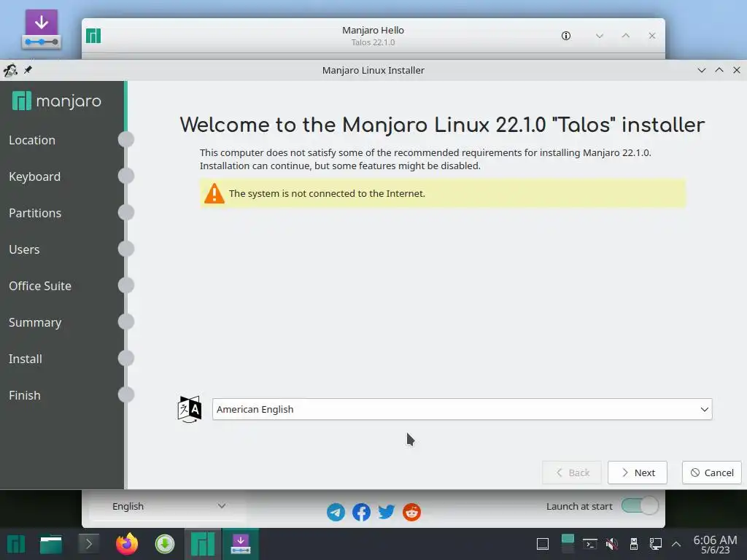Image resolution: width=747 pixels, height=560 pixels.
Task: Minimize the Manjaro Linux Installer window
Action: tap(702, 70)
